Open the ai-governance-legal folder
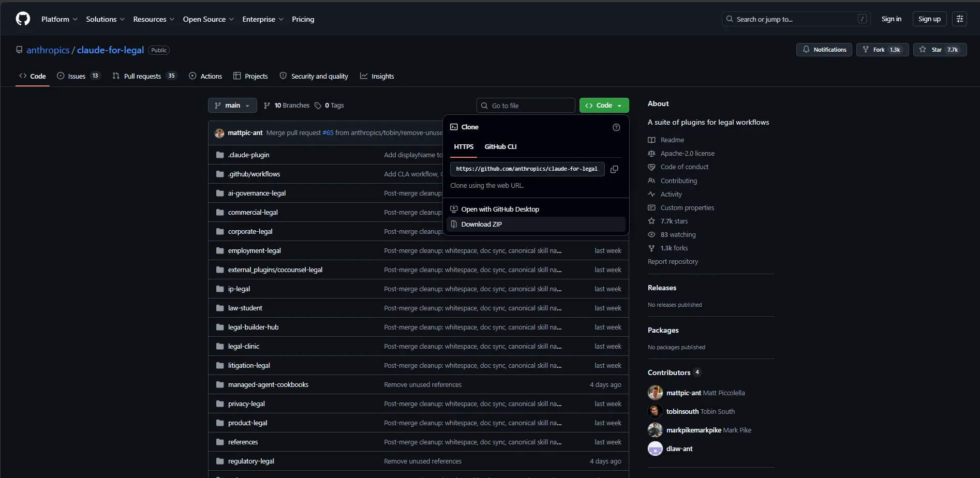Image resolution: width=980 pixels, height=478 pixels. (x=257, y=193)
